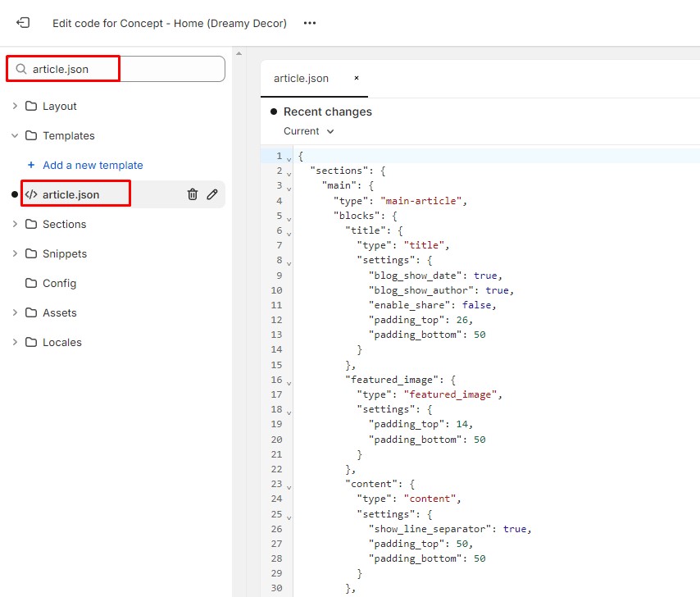Open the Current version dropdown
This screenshot has width=700, height=597.
tap(309, 131)
